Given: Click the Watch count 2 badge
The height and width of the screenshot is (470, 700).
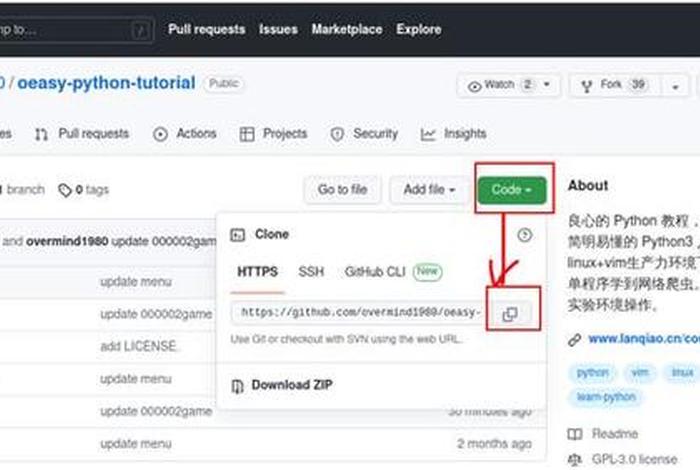Looking at the screenshot, I should point(528,84).
